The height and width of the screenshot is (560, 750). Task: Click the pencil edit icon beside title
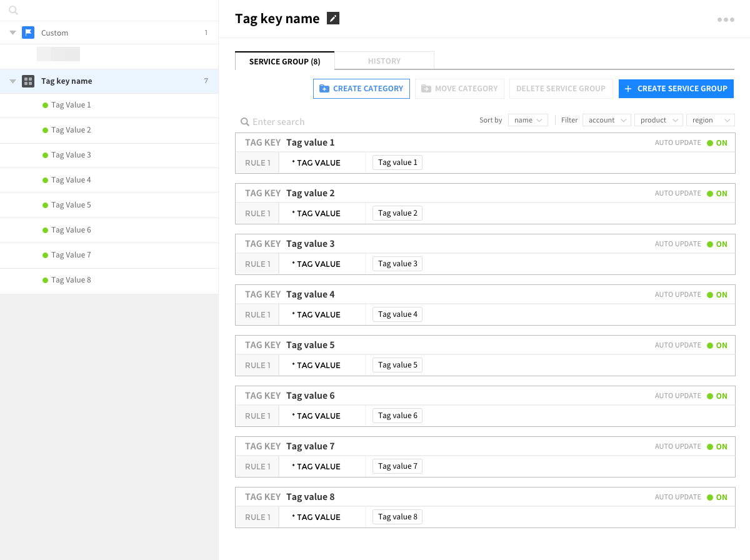334,19
